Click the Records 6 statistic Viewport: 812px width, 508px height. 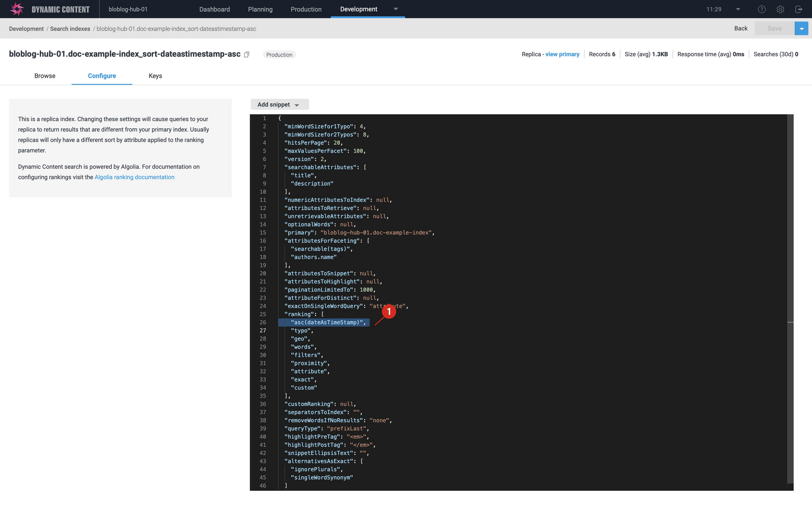click(x=602, y=54)
